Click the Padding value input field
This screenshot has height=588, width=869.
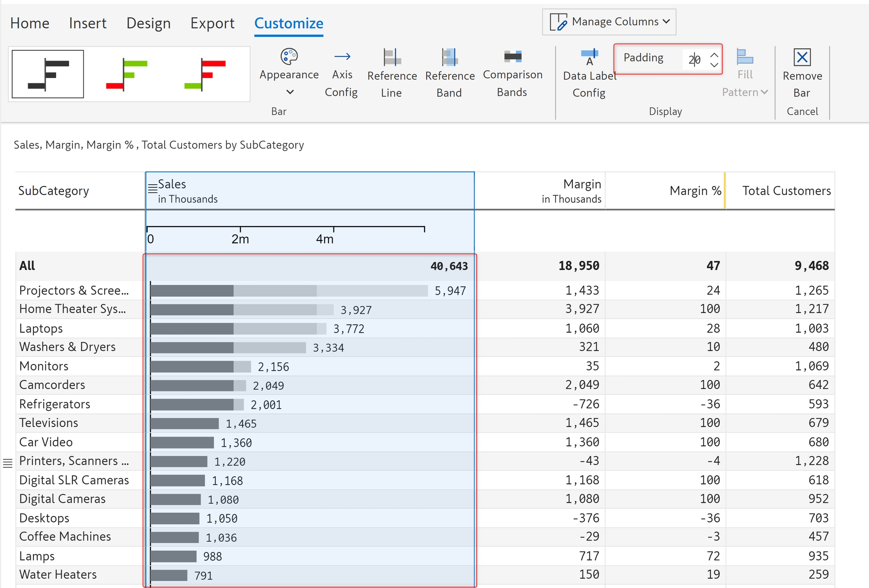click(x=695, y=59)
